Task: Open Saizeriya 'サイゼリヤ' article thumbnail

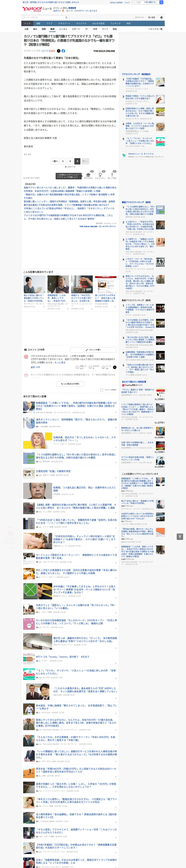Action: point(29,674)
